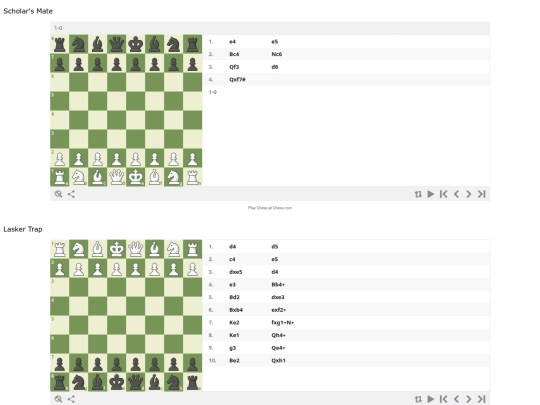This screenshot has width=540, height=405.
Task: Jump to first move of Scholar's Mate
Action: (x=444, y=194)
